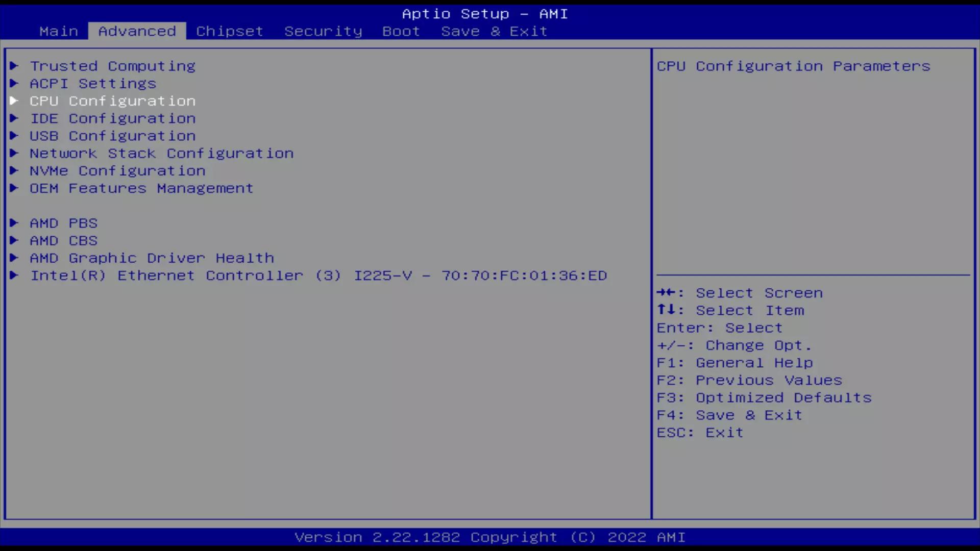
Task: Click the arrow icon beside AMD PBS
Action: 14,223
